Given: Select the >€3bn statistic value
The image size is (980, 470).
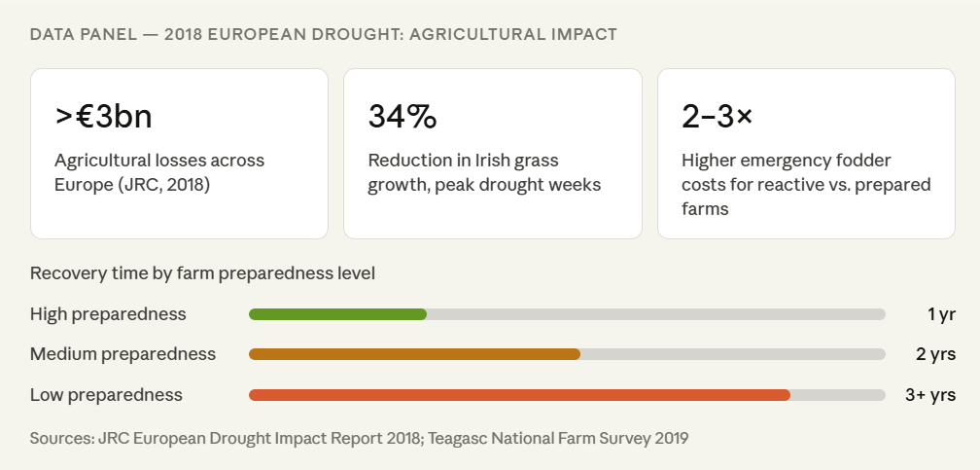Looking at the screenshot, I should coord(104,117).
